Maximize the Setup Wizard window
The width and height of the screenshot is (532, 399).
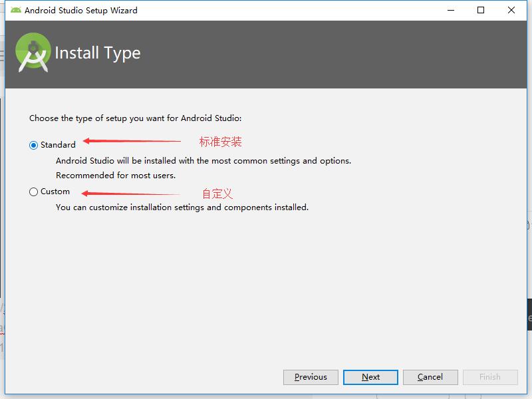click(x=481, y=10)
